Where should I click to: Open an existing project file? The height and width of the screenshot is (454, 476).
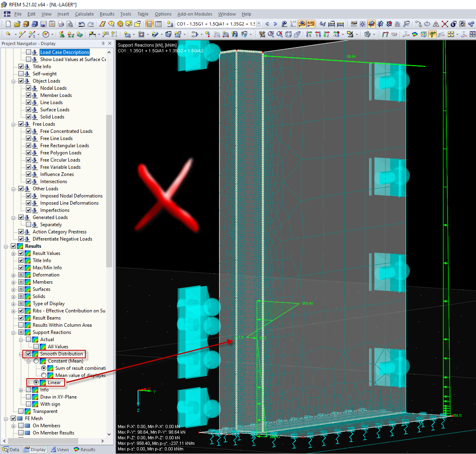17,24
